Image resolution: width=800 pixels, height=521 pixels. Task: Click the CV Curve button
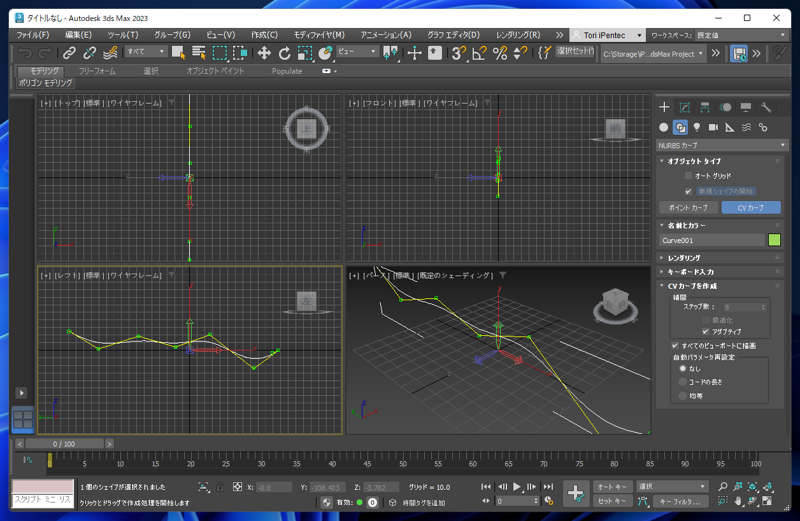pyautogui.click(x=751, y=208)
